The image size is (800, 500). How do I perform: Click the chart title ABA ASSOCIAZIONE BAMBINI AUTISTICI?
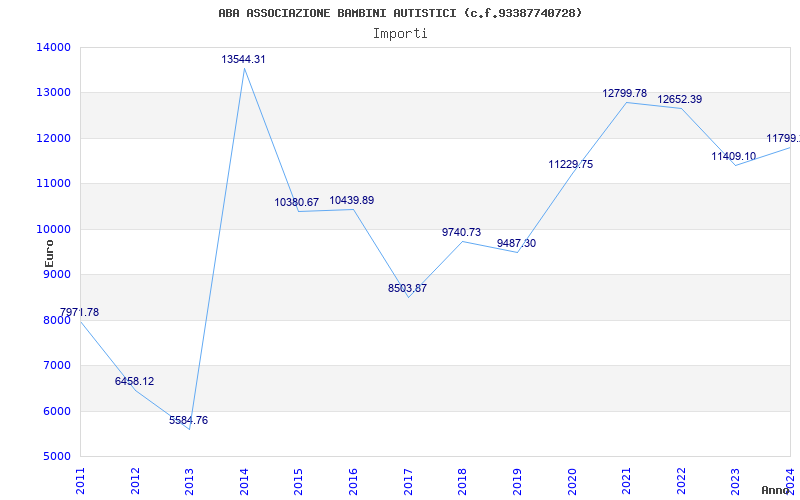click(400, 13)
